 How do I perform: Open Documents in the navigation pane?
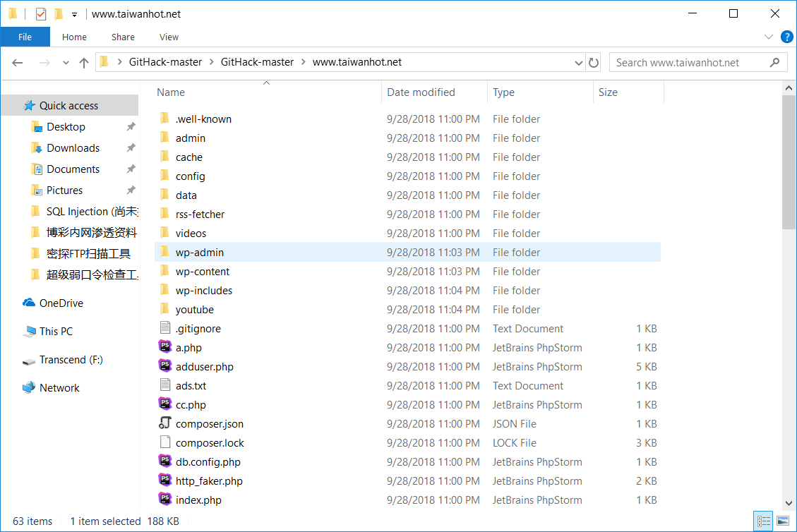[x=73, y=169]
